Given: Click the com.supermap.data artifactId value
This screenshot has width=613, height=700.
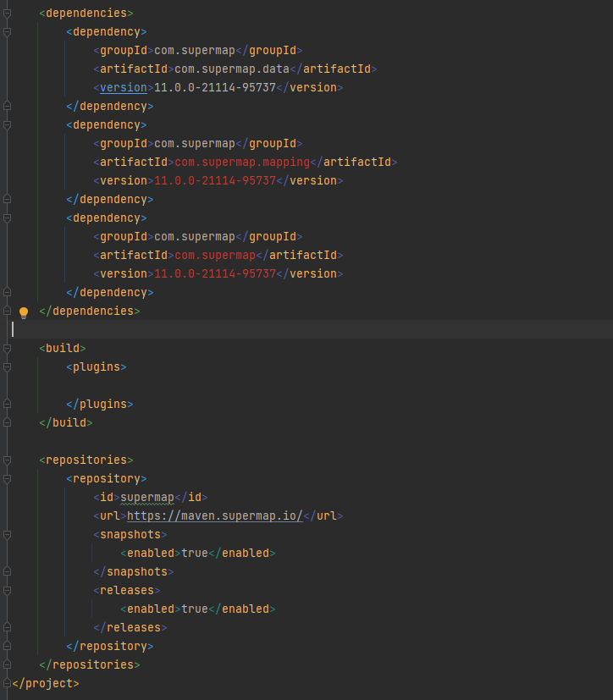Looking at the screenshot, I should tap(232, 69).
